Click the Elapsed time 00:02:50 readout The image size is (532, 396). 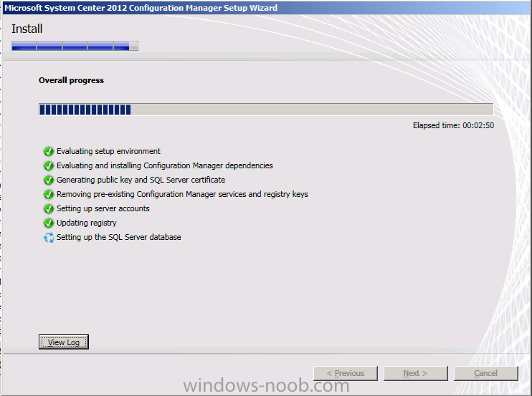tap(453, 125)
